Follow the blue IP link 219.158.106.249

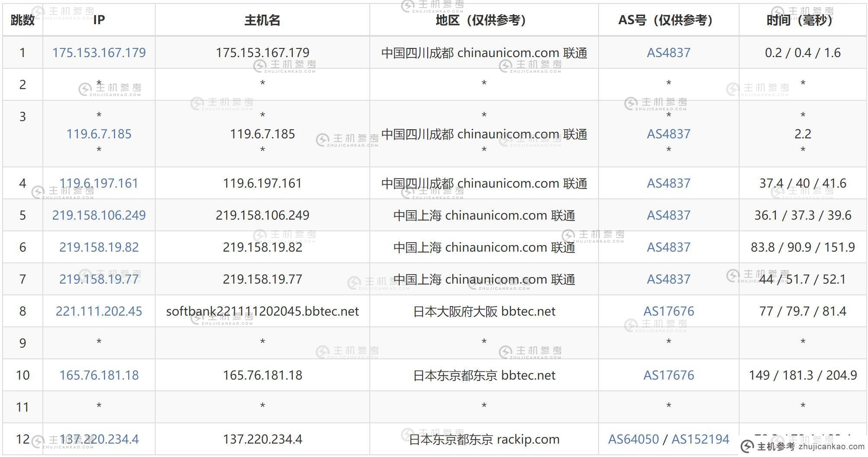[99, 215]
